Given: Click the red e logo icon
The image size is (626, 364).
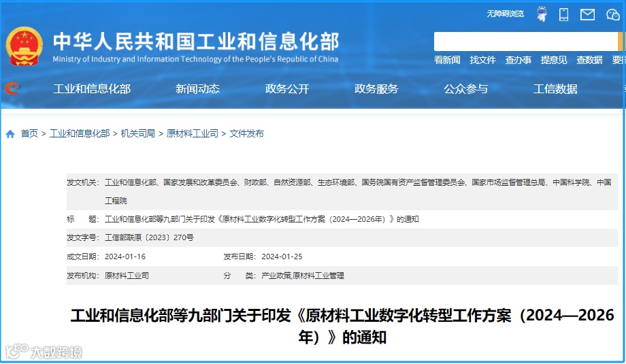Looking at the screenshot, I should pyautogui.click(x=12, y=88).
